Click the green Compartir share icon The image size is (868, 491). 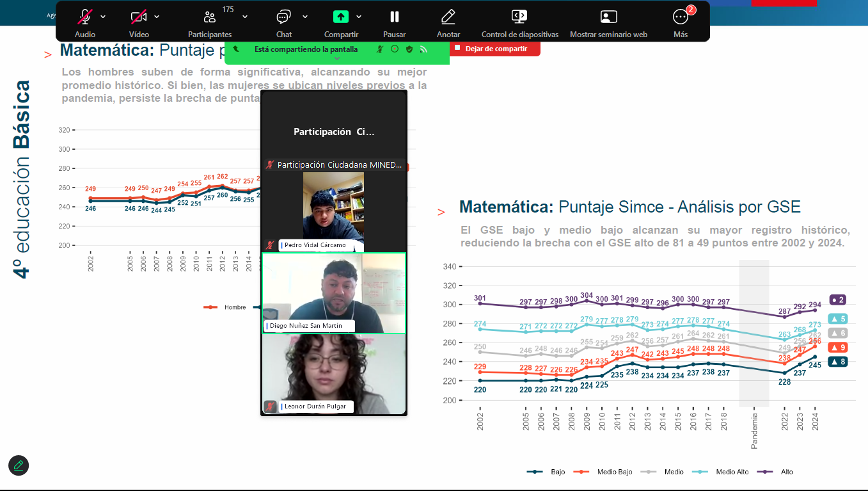tap(341, 17)
